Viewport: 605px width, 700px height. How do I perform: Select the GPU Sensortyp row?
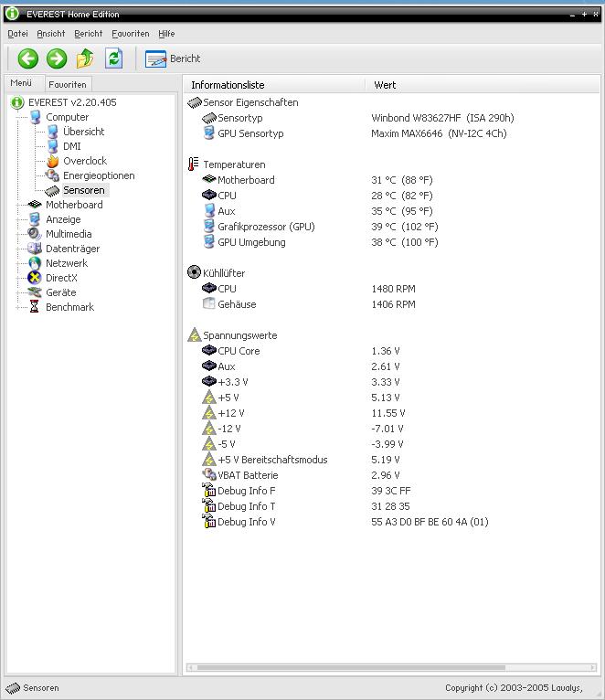point(355,133)
